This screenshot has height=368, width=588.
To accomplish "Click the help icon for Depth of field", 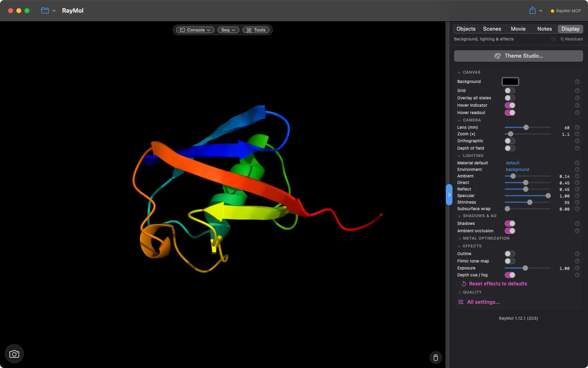I will 577,148.
